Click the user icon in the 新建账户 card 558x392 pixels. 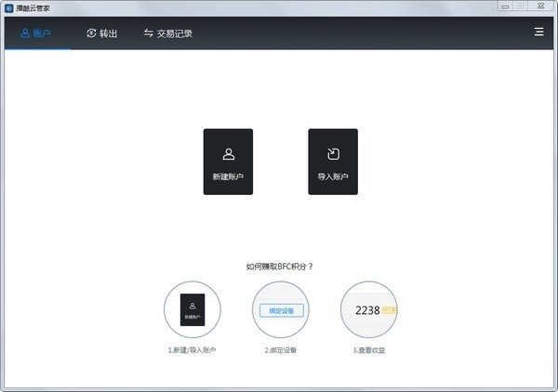[229, 154]
